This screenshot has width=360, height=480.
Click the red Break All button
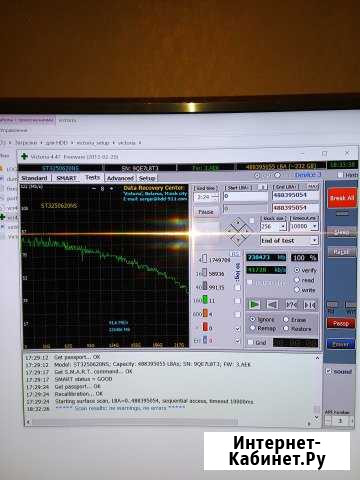click(x=342, y=198)
